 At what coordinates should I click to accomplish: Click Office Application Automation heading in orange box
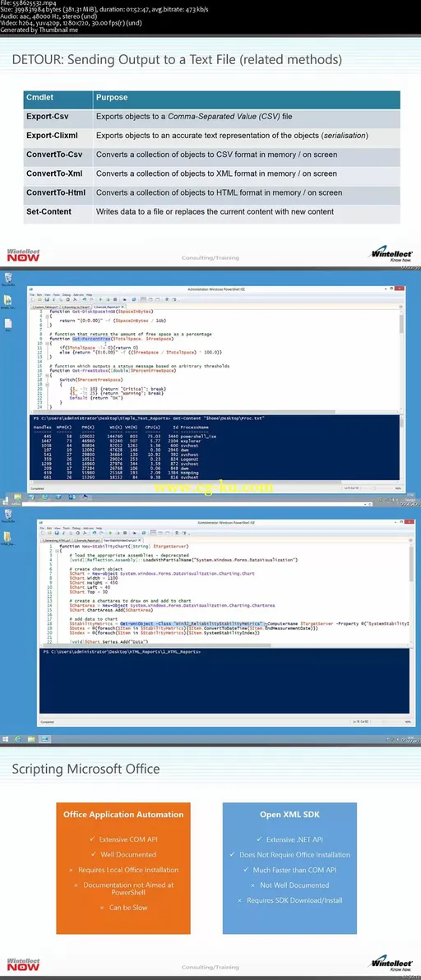123,815
